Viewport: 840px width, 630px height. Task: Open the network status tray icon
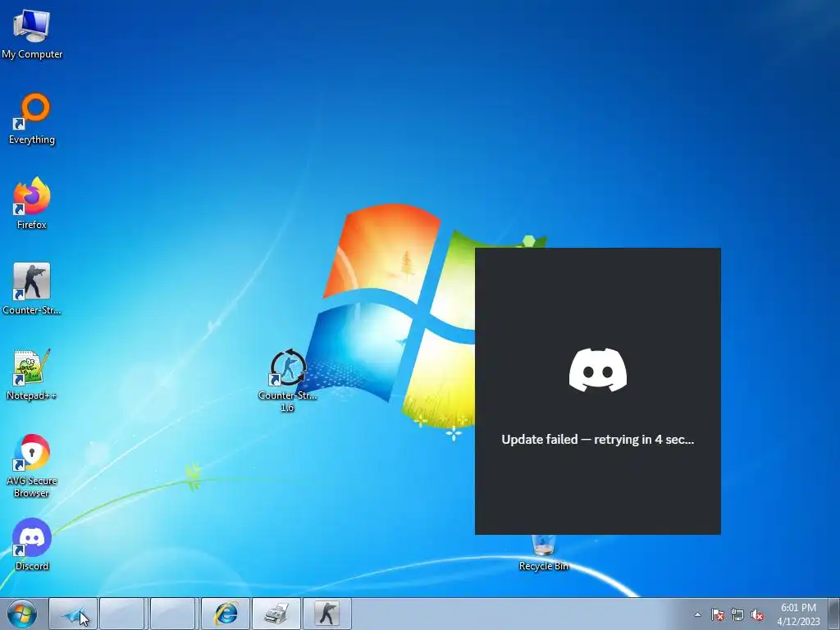[x=737, y=614]
